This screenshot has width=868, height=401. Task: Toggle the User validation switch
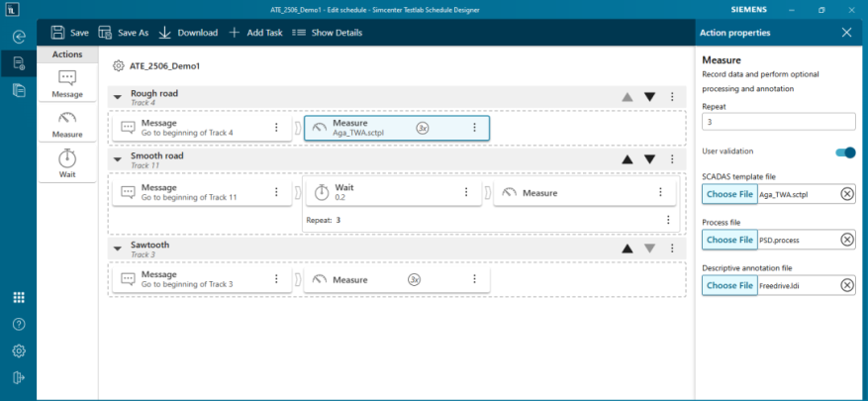[x=845, y=152]
